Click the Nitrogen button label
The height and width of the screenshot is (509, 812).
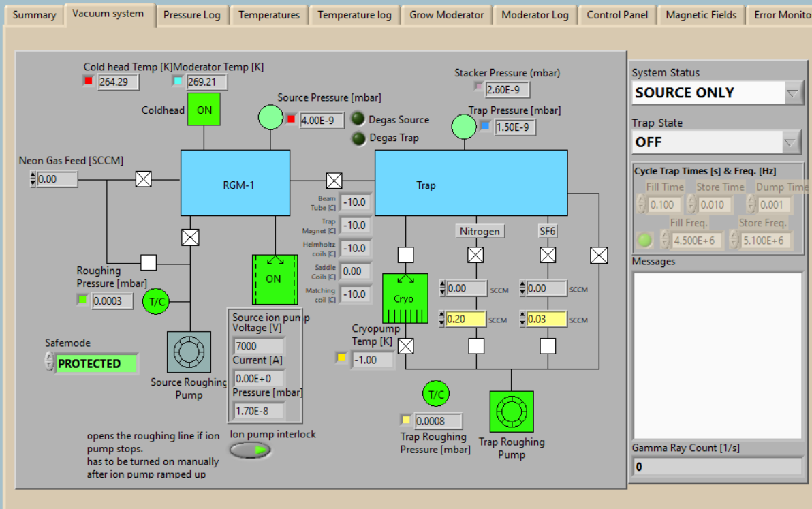480,231
